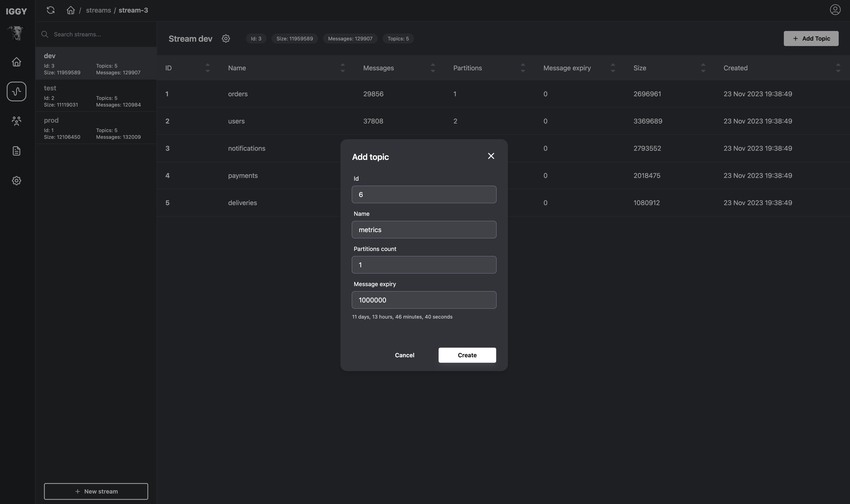Open the home breadcrumb icon

70,10
